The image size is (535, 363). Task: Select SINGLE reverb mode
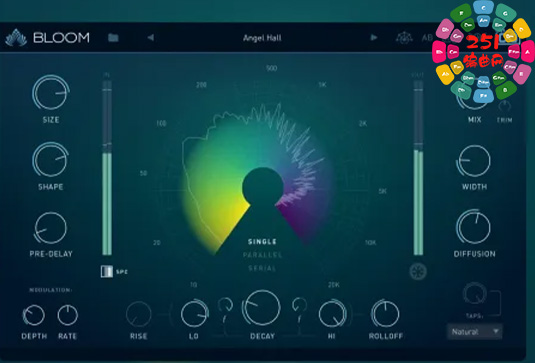pyautogui.click(x=262, y=242)
